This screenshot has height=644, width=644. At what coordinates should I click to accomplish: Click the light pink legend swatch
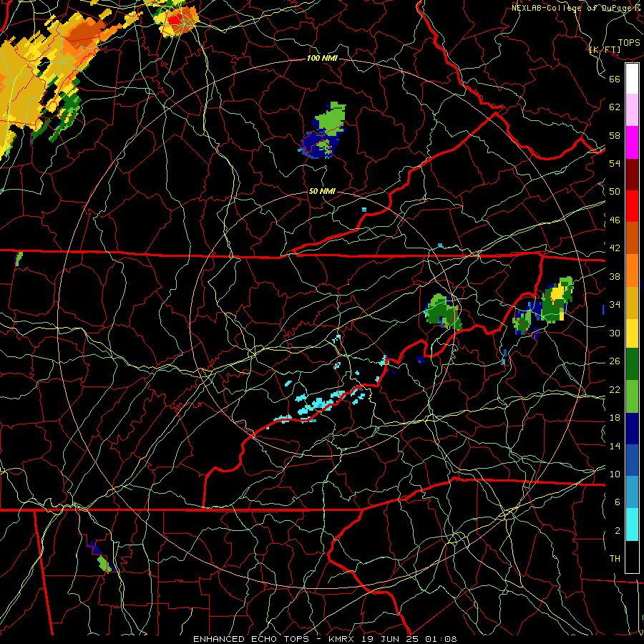point(632,110)
